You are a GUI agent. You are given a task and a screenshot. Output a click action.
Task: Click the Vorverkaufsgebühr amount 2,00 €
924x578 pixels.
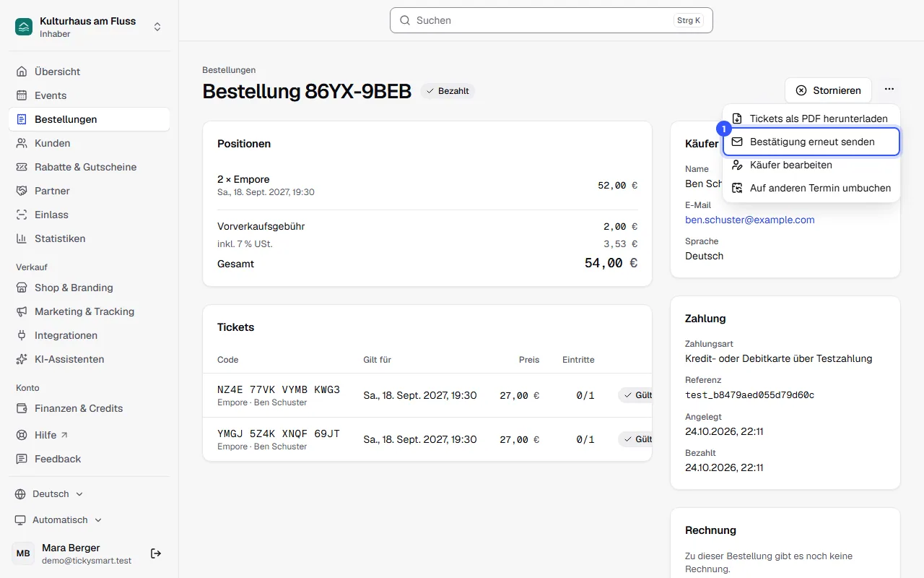click(620, 226)
